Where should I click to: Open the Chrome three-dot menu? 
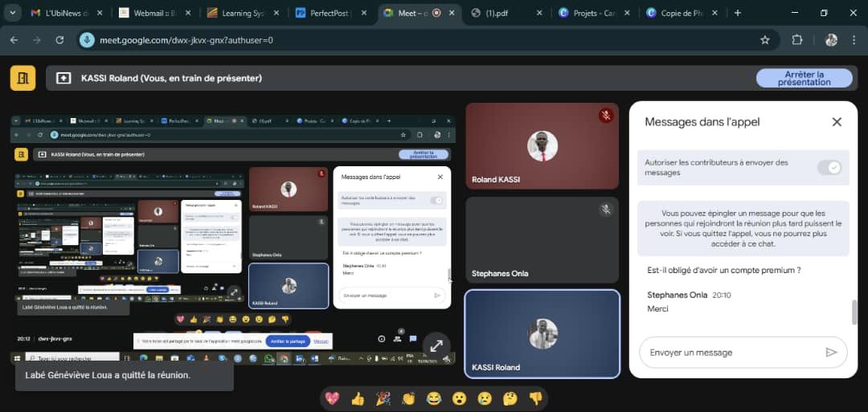pos(856,40)
